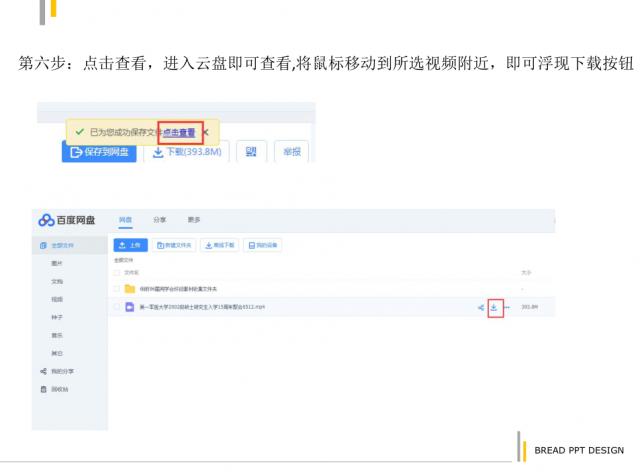
Task: Check the box for the mp4 file row
Action: click(116, 307)
